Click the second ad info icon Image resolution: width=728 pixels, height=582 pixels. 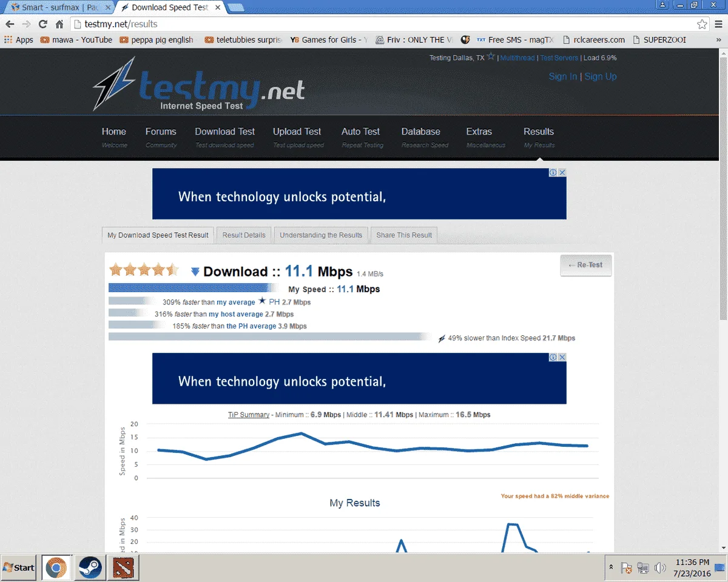tap(553, 357)
